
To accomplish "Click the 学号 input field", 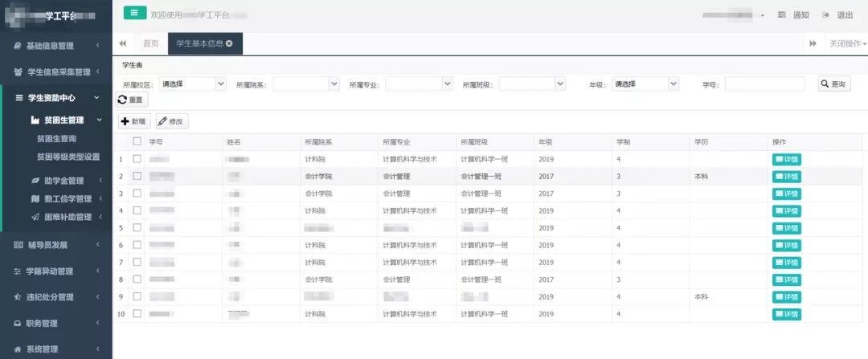I will 764,84.
